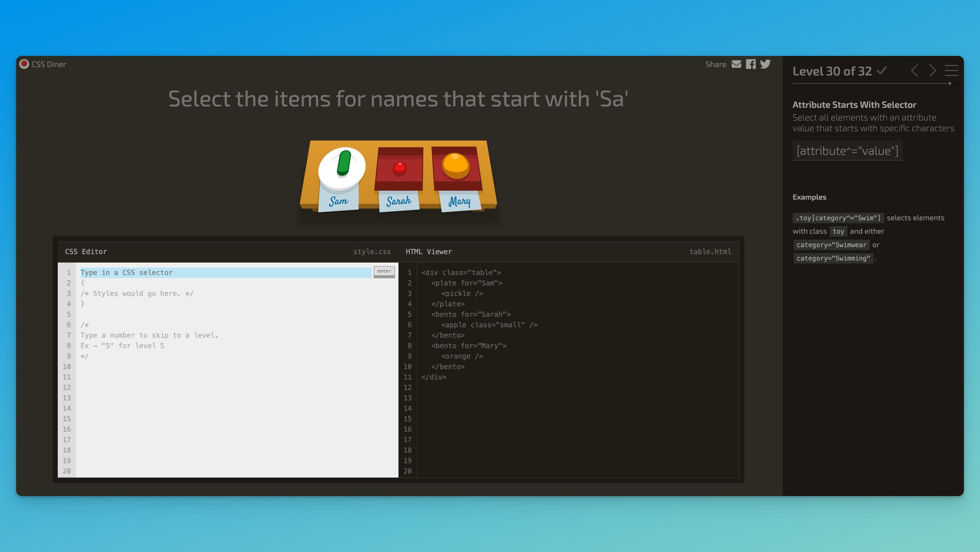Viewport: 980px width, 552px height.
Task: Click the bento for="Mary" markup line
Action: pyautogui.click(x=469, y=346)
